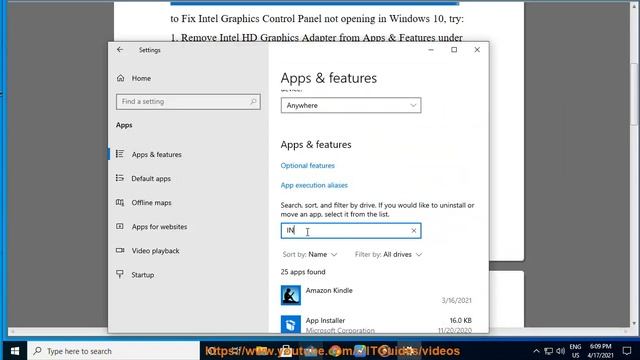Open App execution aliases link
Viewport: 640px width, 360px height.
pyautogui.click(x=314, y=185)
